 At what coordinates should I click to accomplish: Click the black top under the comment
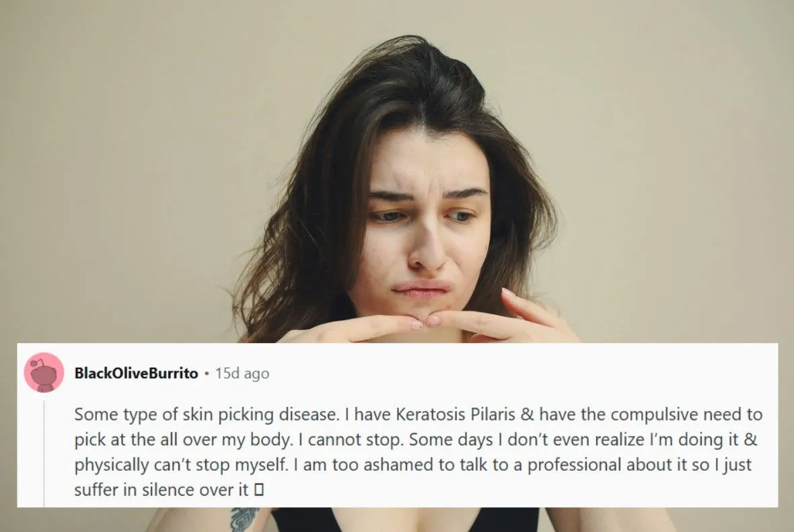tap(405, 520)
